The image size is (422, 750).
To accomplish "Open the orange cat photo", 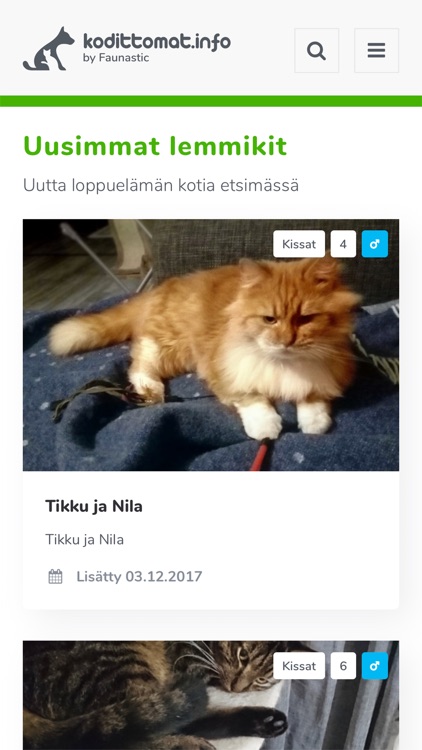I will pyautogui.click(x=211, y=345).
